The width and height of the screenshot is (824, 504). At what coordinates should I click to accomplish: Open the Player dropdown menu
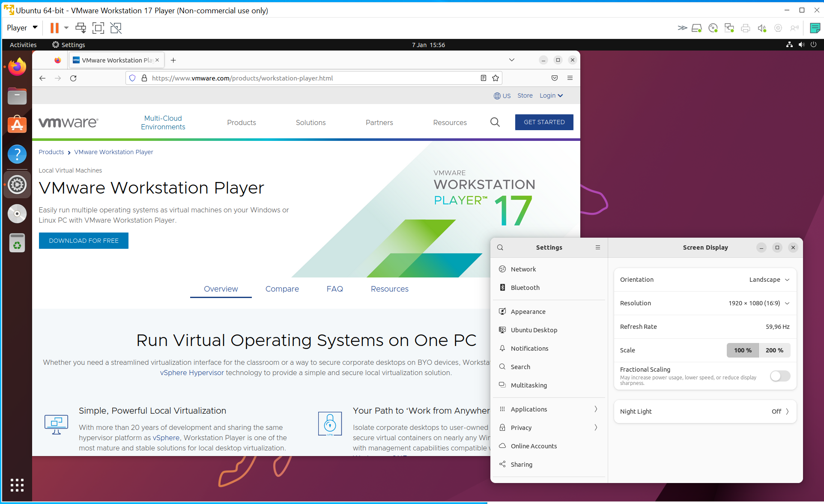(x=22, y=28)
